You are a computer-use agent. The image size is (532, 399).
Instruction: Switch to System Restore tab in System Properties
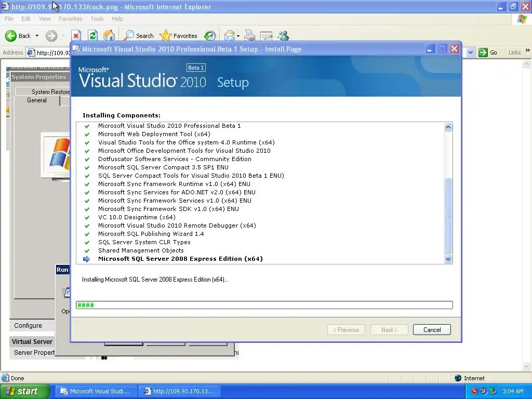click(50, 92)
